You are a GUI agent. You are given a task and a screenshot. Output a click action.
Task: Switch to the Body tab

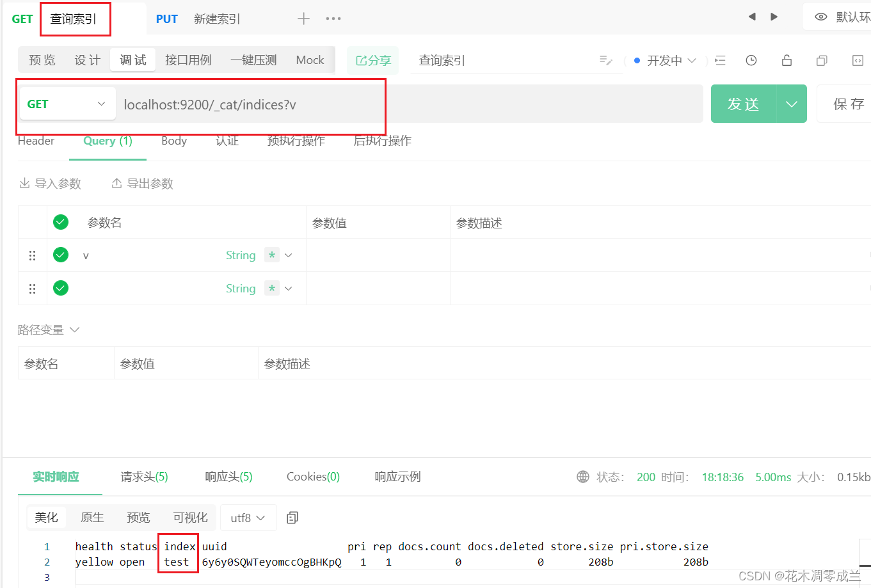click(174, 141)
